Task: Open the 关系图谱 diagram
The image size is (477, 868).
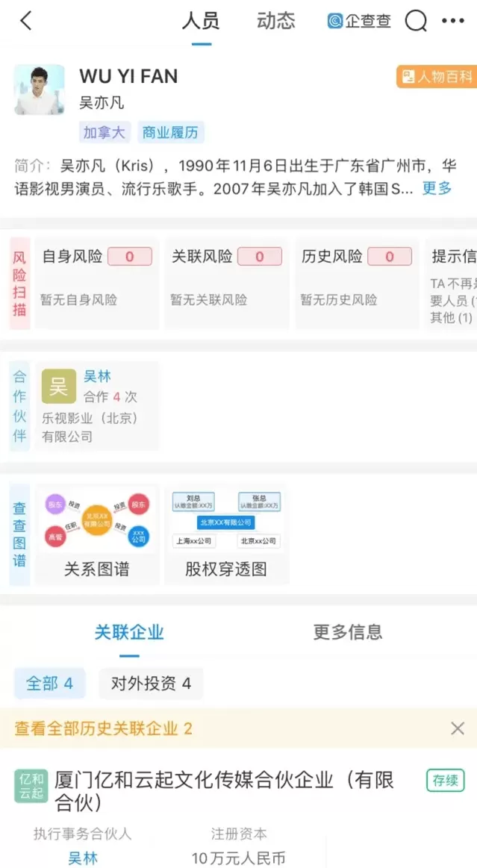Action: point(97,534)
